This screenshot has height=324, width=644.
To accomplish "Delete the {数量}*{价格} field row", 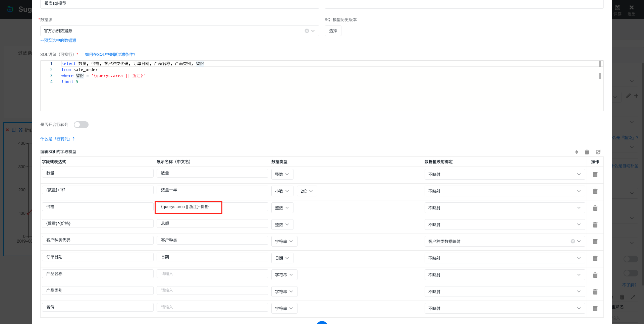I will [595, 225].
